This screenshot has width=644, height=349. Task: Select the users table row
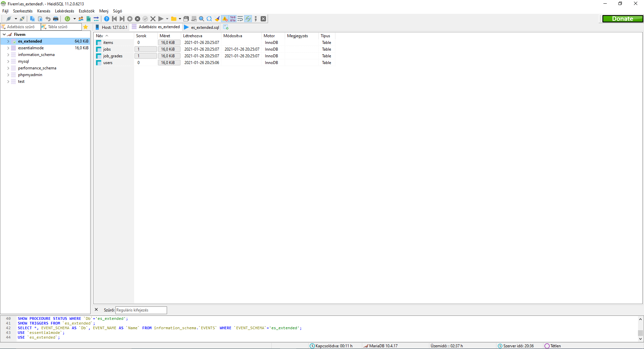[x=107, y=63]
